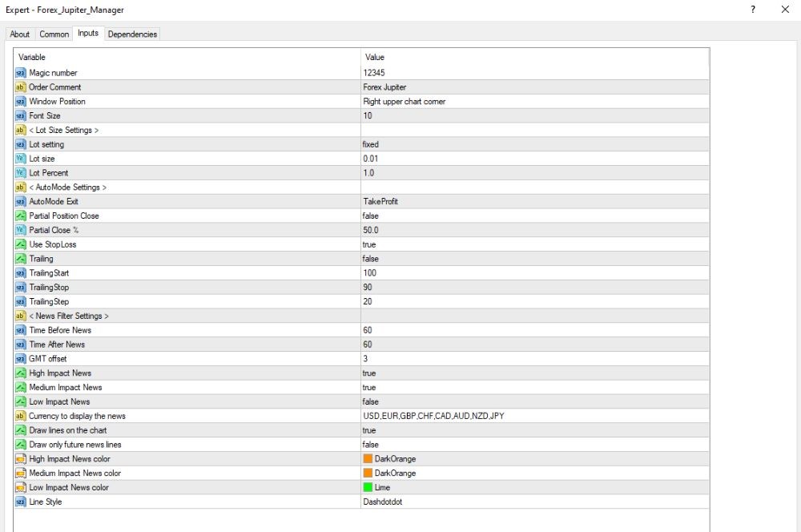The image size is (801, 532).
Task: Pick the High Impact News color swatch
Action: pos(368,459)
